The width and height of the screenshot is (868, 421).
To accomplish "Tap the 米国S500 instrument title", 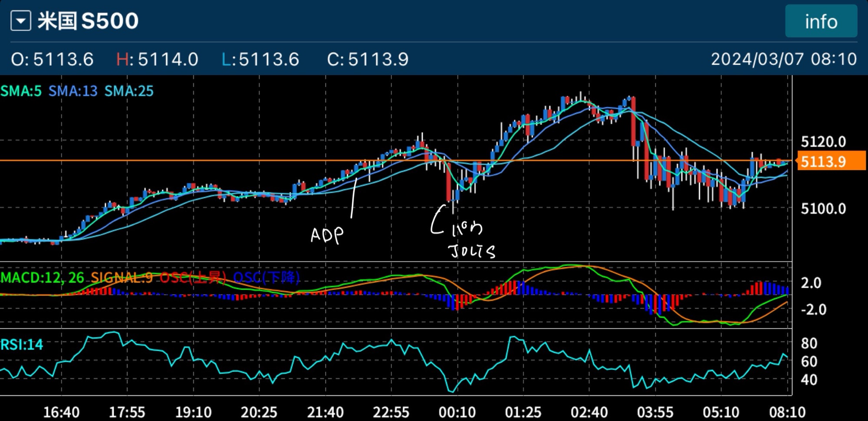I will coord(88,21).
